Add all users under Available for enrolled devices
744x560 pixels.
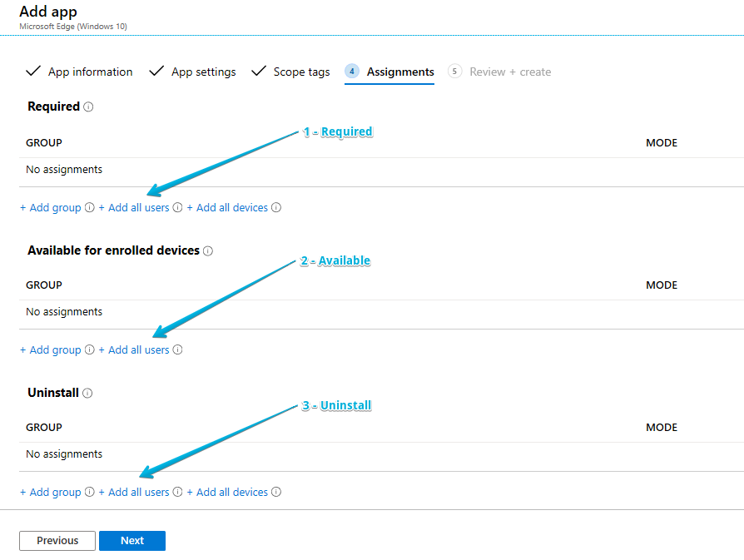[x=134, y=350]
